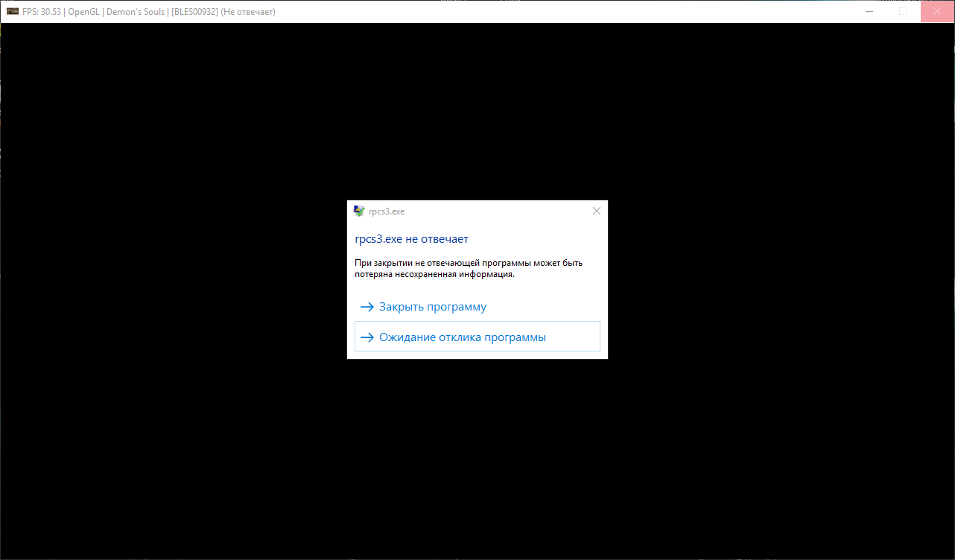
Task: Click the rpcs3.exe dialog title icon
Action: [x=359, y=211]
